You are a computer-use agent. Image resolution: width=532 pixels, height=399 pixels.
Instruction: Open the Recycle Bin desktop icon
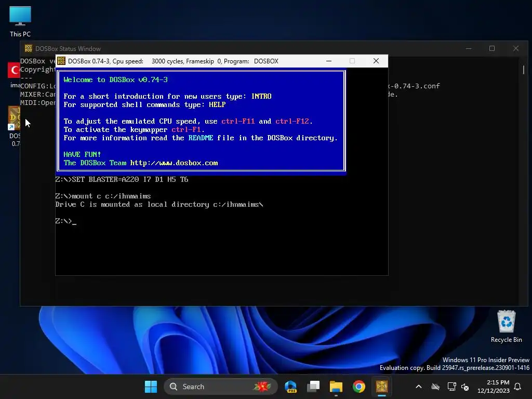pos(506,326)
